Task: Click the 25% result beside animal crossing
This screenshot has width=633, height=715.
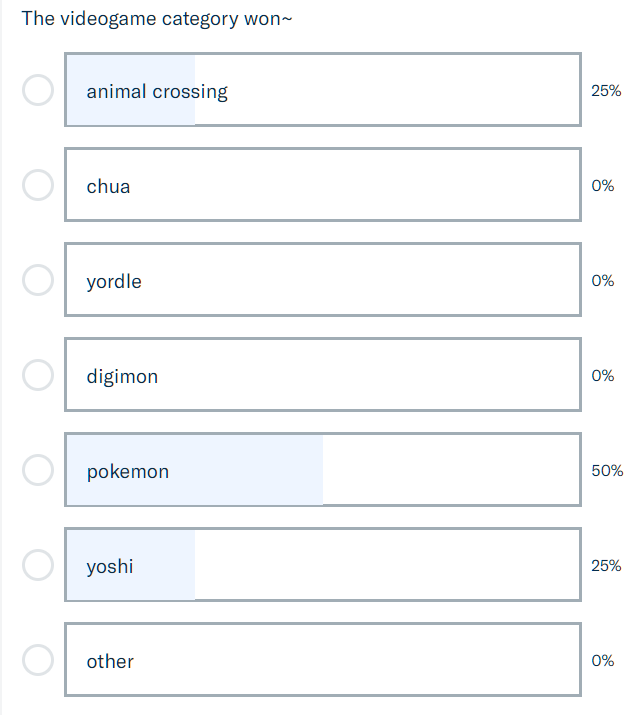Action: [606, 91]
